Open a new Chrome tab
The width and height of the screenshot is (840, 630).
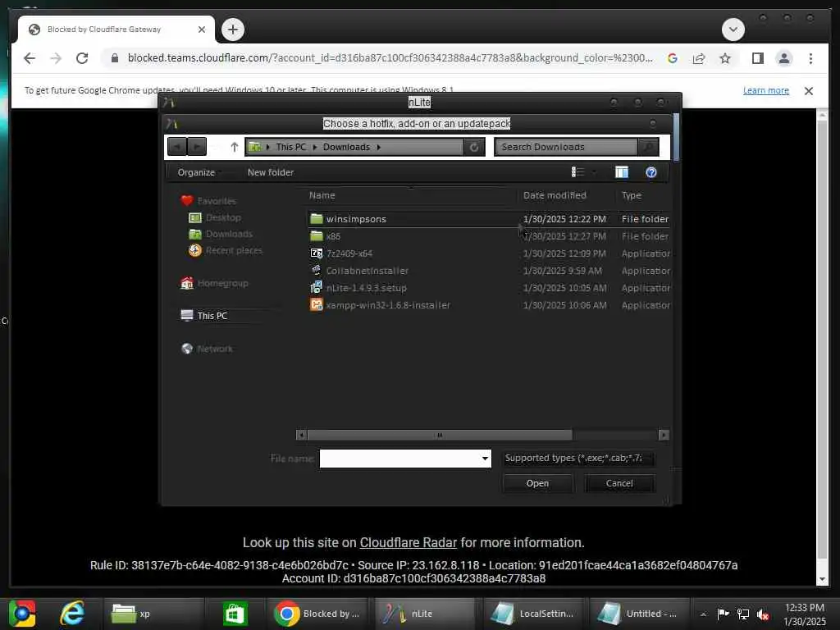click(x=232, y=30)
